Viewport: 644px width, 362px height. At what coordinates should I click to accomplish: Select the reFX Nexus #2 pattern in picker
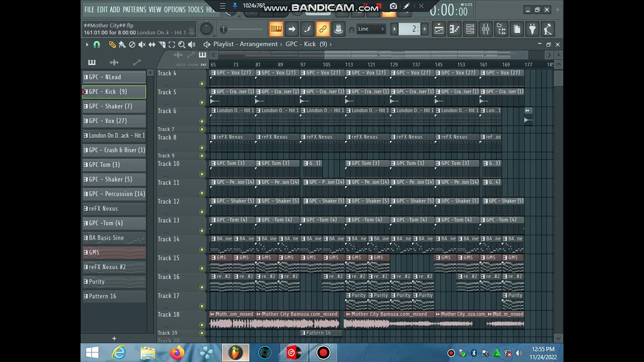tap(114, 267)
